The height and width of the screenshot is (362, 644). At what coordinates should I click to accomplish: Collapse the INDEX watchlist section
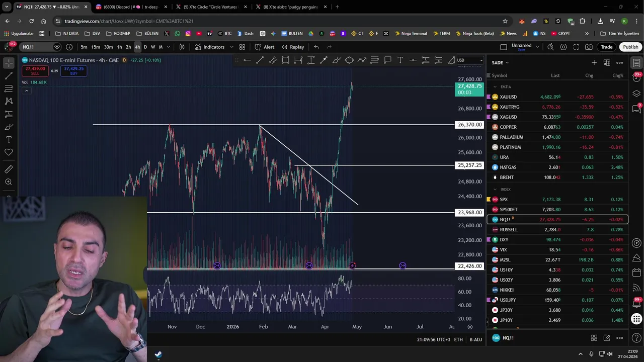coord(495,190)
